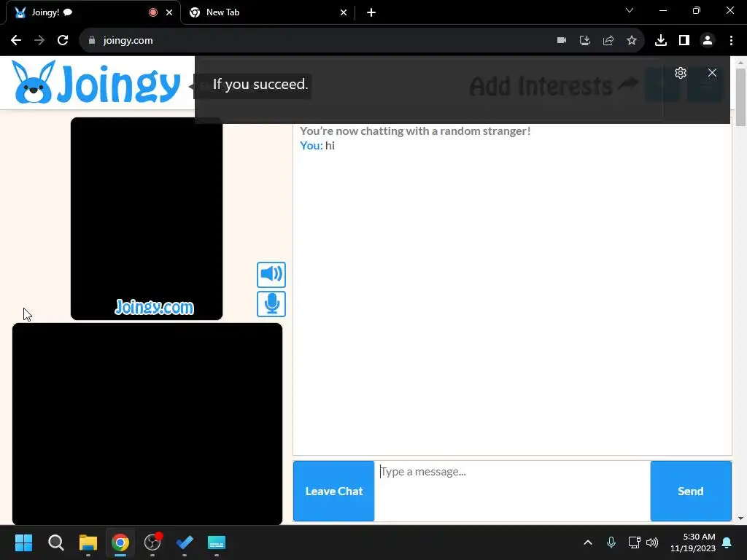Click your own webcam preview
747x560 pixels.
click(147, 424)
